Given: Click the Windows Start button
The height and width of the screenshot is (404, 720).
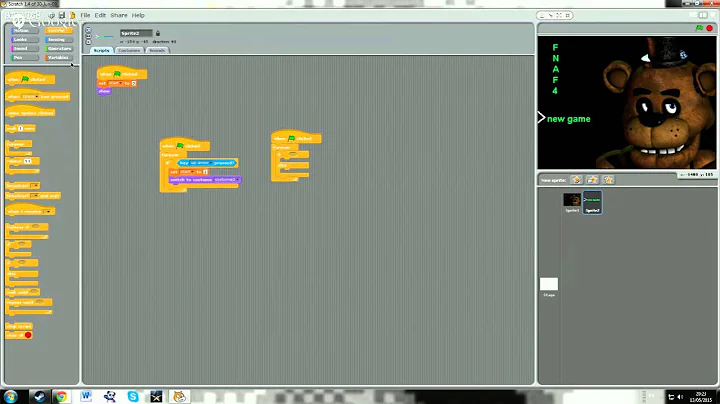Looking at the screenshot, I should pyautogui.click(x=10, y=396).
